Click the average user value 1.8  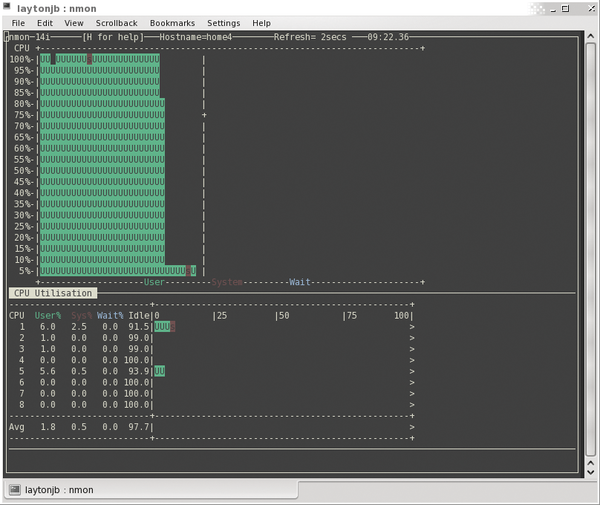(x=48, y=427)
